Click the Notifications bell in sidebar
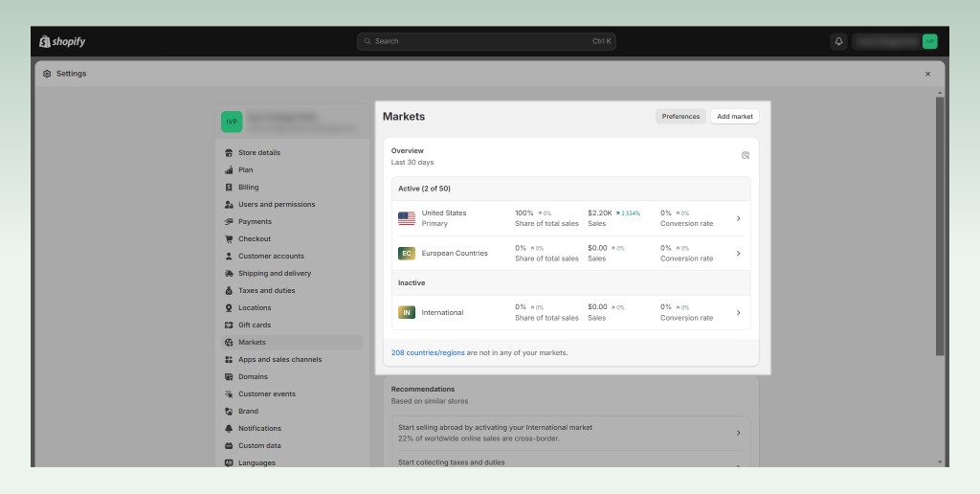This screenshot has height=494, width=980. [229, 428]
